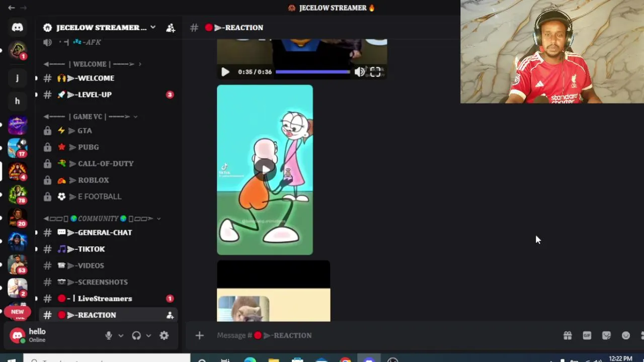Open Discord direct messages home icon
Image resolution: width=644 pixels, height=362 pixels.
[17, 28]
